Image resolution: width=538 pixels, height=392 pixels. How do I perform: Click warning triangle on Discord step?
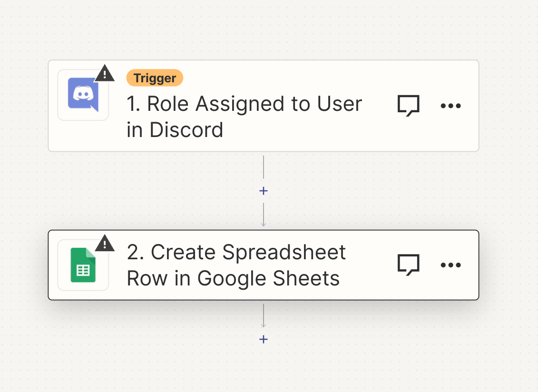105,74
